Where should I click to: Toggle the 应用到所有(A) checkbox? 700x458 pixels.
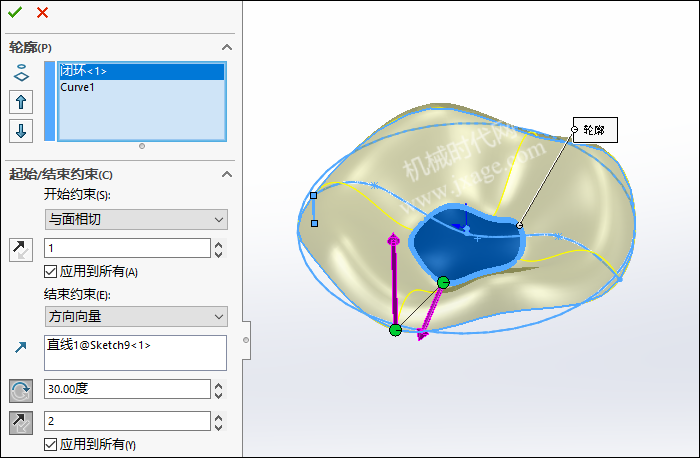(x=50, y=271)
